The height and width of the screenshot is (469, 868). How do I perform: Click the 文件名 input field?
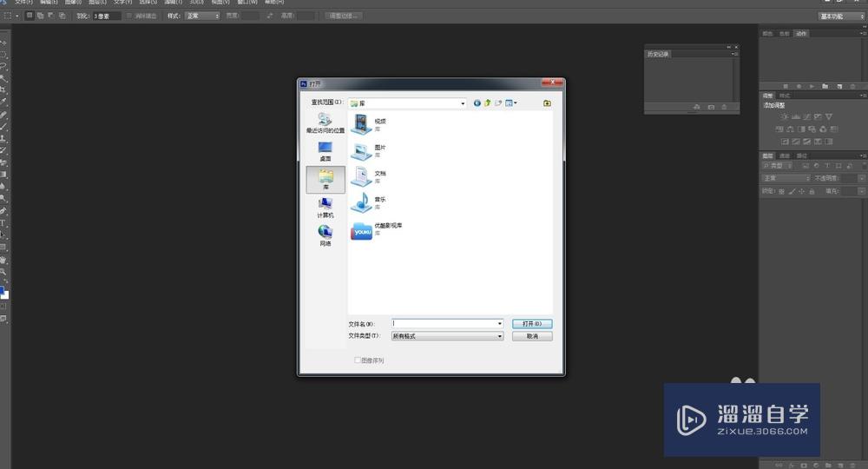coord(443,323)
